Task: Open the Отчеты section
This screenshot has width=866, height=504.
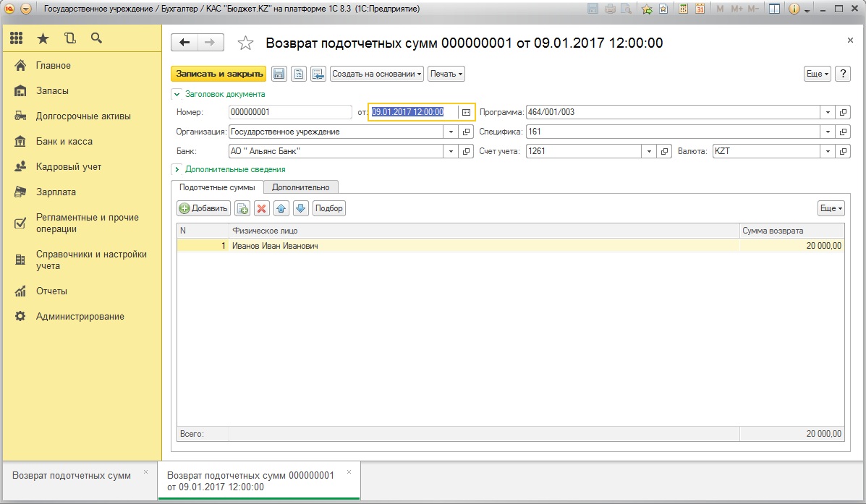Action: [x=83, y=291]
